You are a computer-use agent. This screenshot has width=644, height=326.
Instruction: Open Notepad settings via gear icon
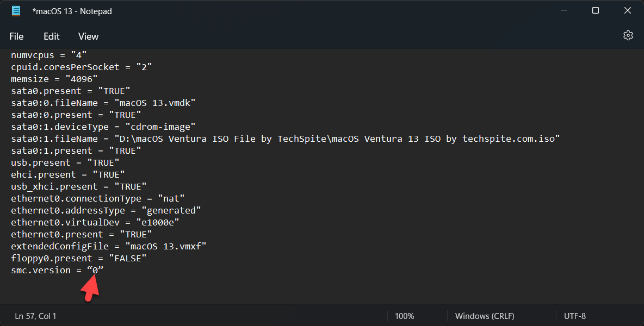point(628,36)
